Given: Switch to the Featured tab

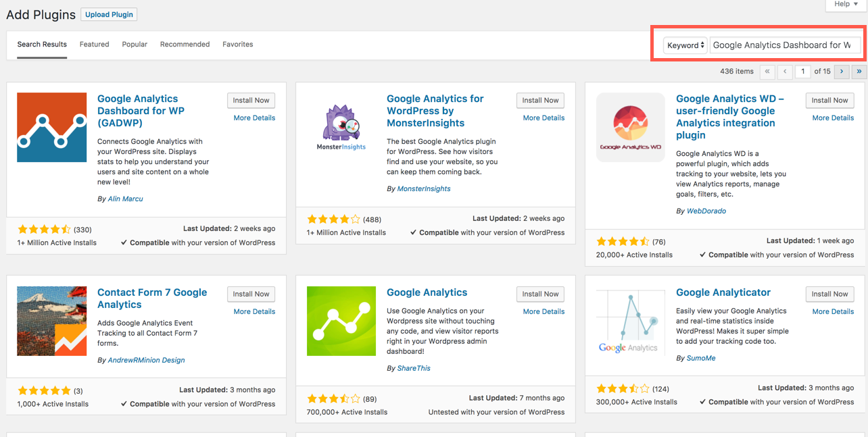Looking at the screenshot, I should 94,45.
